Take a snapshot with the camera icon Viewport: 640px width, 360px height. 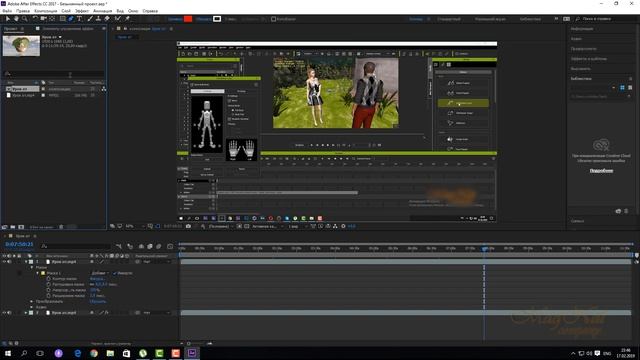[x=188, y=226]
